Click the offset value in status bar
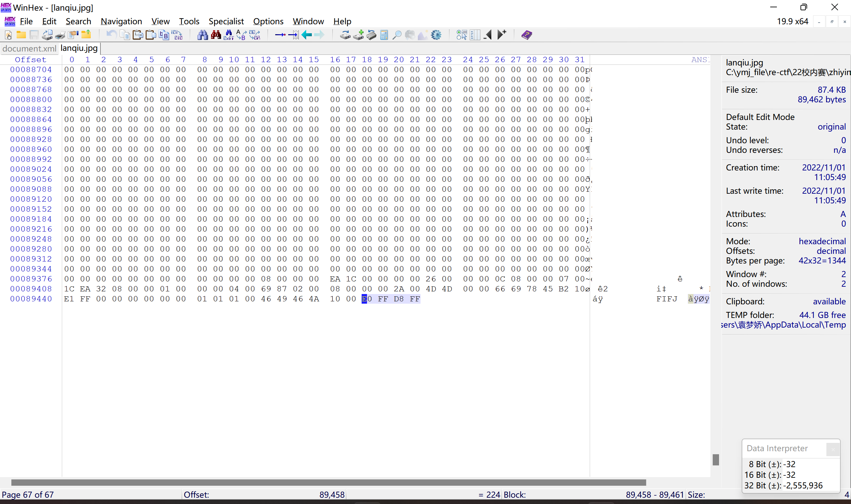851x504 pixels. 331,495
